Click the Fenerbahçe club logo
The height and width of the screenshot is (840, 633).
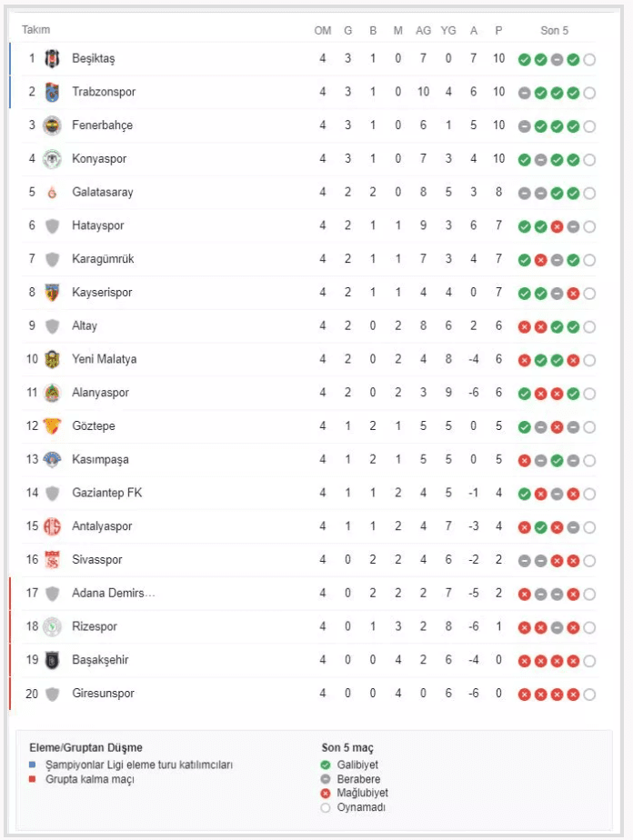(52, 125)
